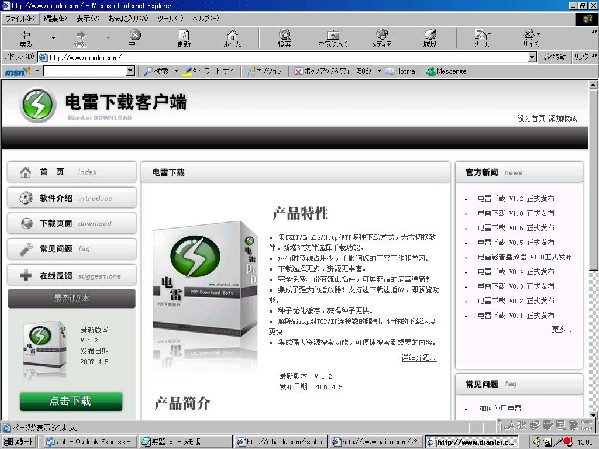Viewport: 599px width, 449px height.
Task: Open the File menu
Action: click(20, 18)
